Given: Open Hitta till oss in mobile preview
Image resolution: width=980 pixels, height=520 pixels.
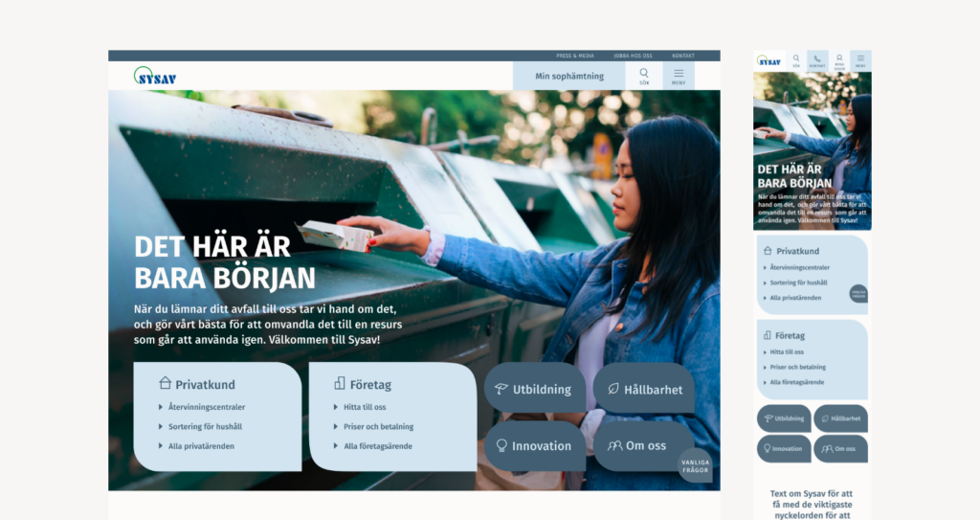Looking at the screenshot, I should 787,351.
